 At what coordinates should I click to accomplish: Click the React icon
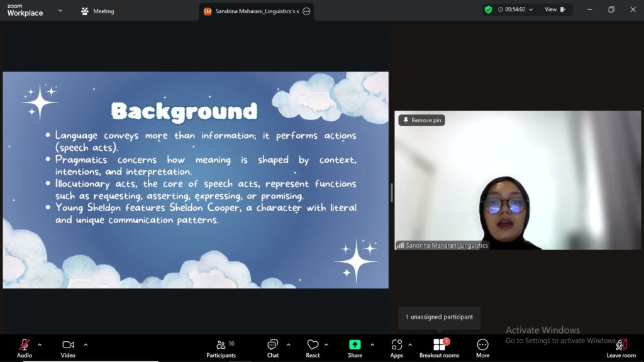pos(313,348)
